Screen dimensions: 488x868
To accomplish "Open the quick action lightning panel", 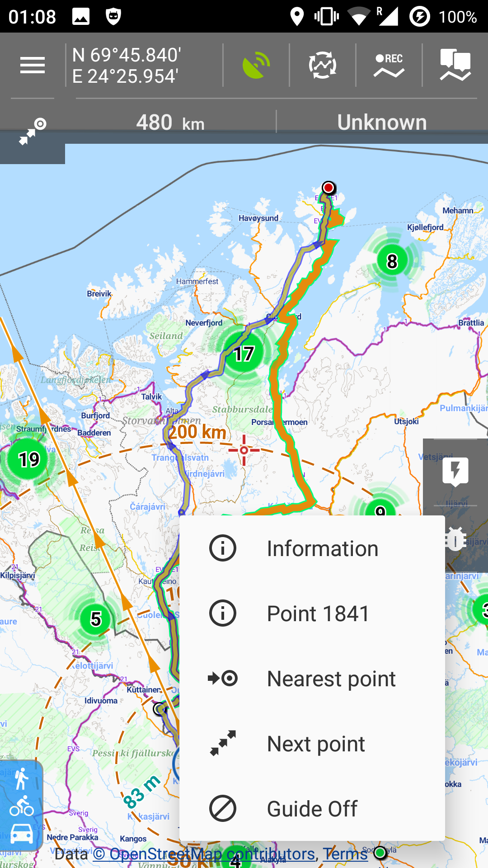I will tap(455, 472).
